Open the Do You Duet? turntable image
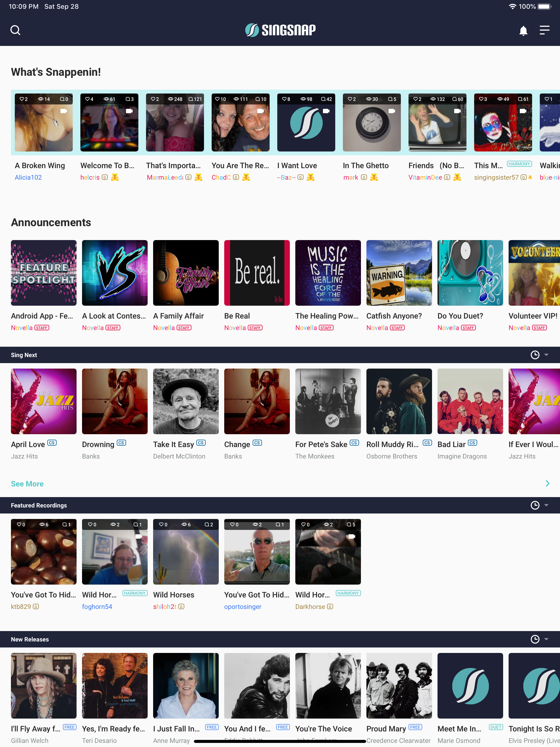This screenshot has height=747, width=560. click(470, 273)
